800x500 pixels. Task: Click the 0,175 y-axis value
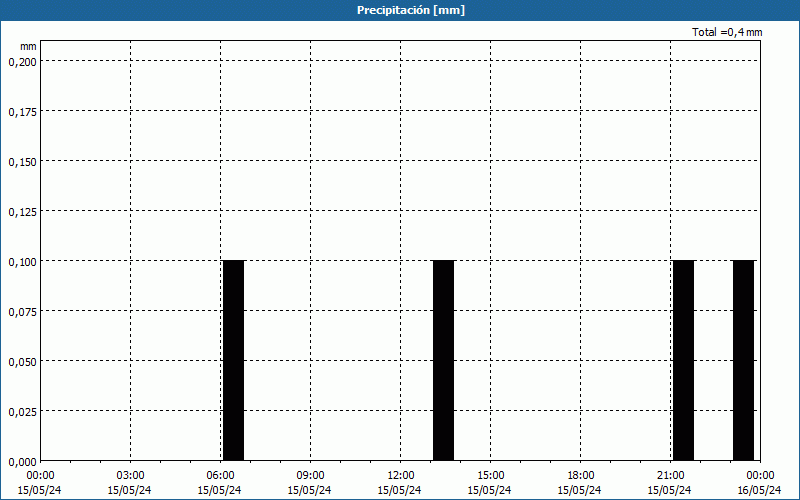click(22, 112)
